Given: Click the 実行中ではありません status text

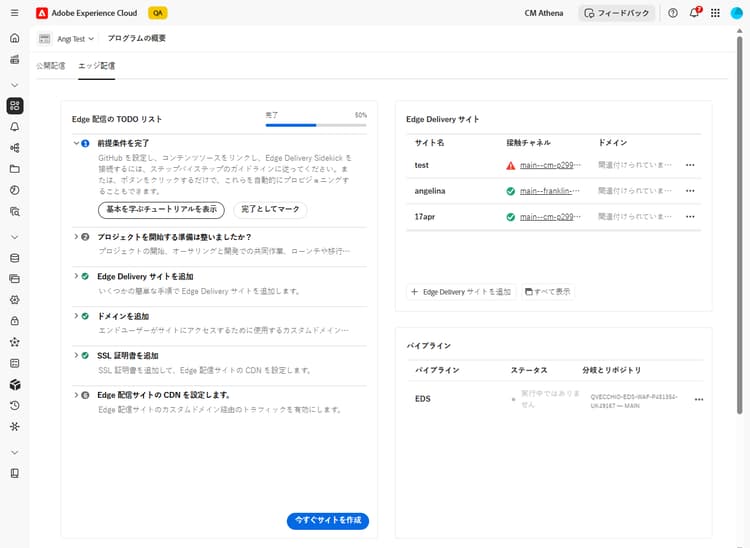Looking at the screenshot, I should (x=550, y=399).
